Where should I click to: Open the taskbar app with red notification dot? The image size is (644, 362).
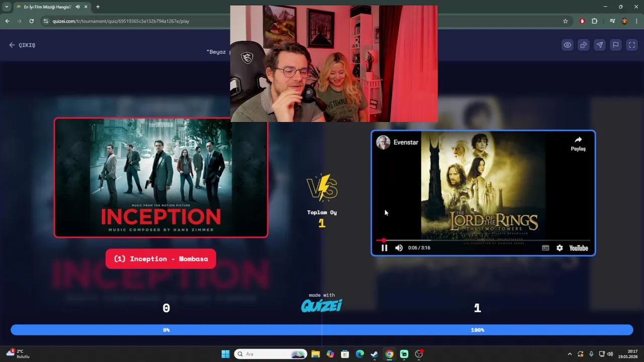point(419,354)
